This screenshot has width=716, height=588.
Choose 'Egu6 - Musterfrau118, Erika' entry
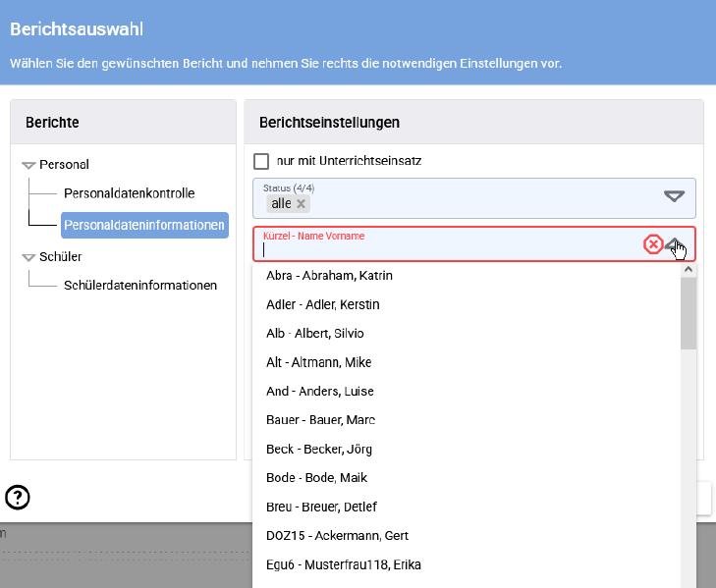344,564
